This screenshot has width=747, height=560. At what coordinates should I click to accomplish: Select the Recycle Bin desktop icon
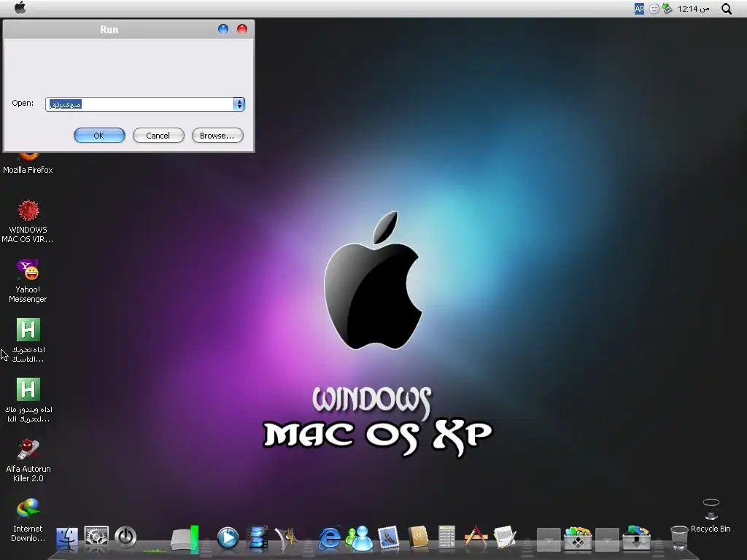pos(711,516)
